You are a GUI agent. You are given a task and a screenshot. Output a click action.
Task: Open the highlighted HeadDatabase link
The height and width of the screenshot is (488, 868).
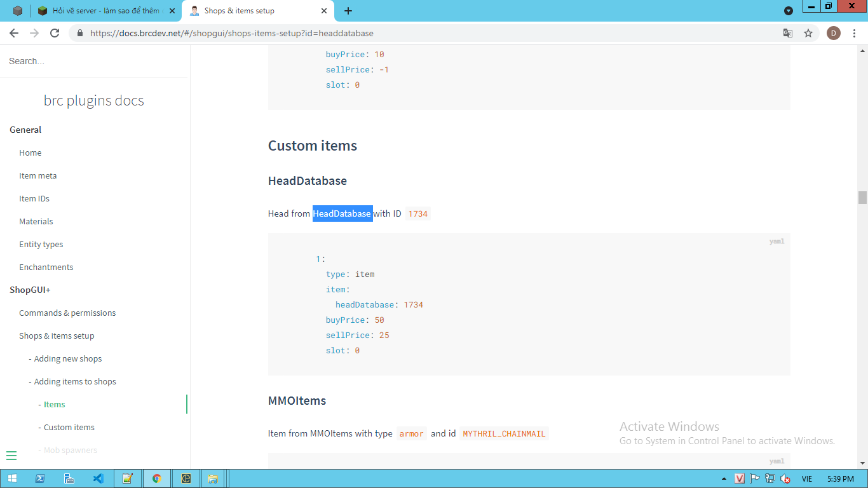[342, 213]
